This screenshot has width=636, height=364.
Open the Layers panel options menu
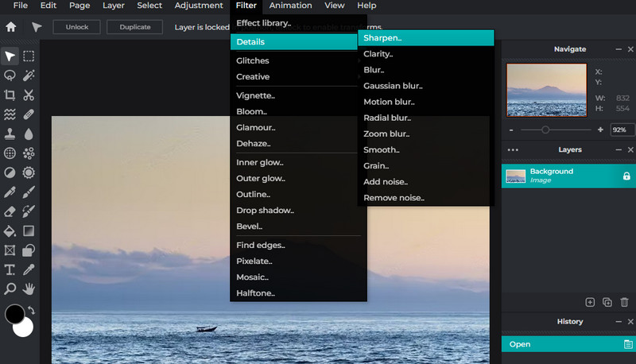click(512, 149)
